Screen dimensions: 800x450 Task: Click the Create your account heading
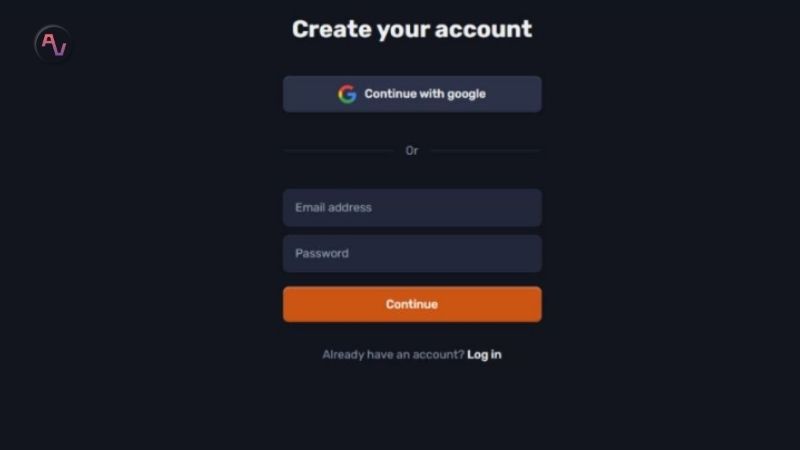pyautogui.click(x=412, y=29)
